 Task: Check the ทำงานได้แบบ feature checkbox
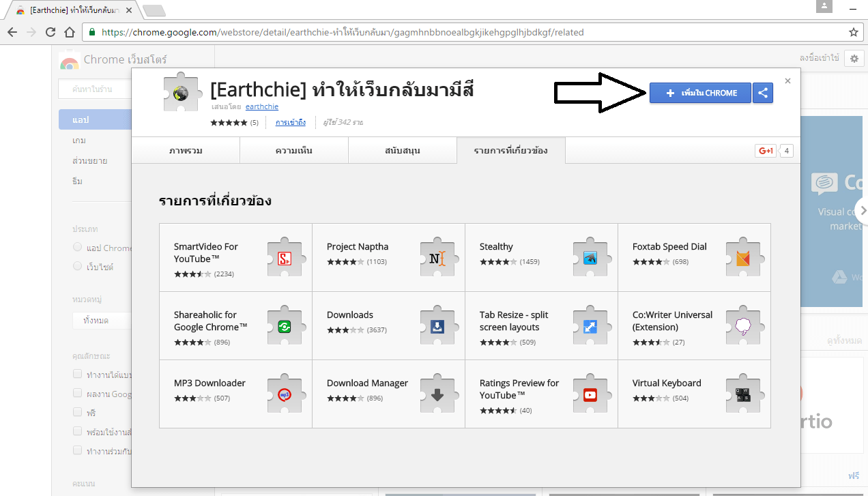click(x=78, y=374)
